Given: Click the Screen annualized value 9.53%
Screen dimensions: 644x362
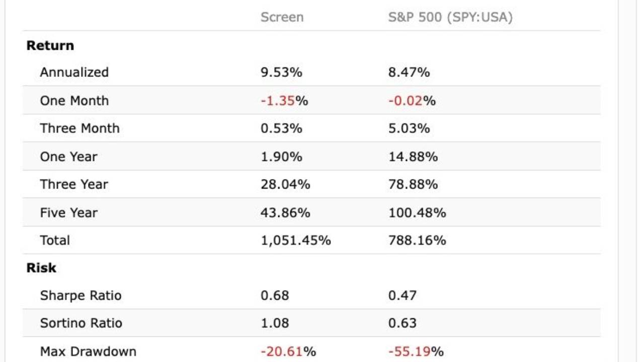Looking at the screenshot, I should [281, 72].
